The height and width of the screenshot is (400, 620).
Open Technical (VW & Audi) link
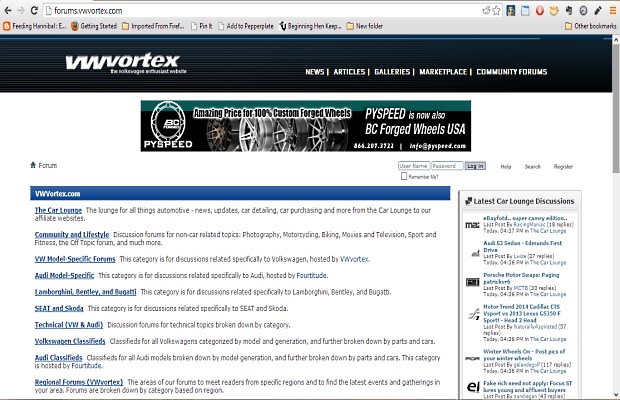pyautogui.click(x=69, y=325)
